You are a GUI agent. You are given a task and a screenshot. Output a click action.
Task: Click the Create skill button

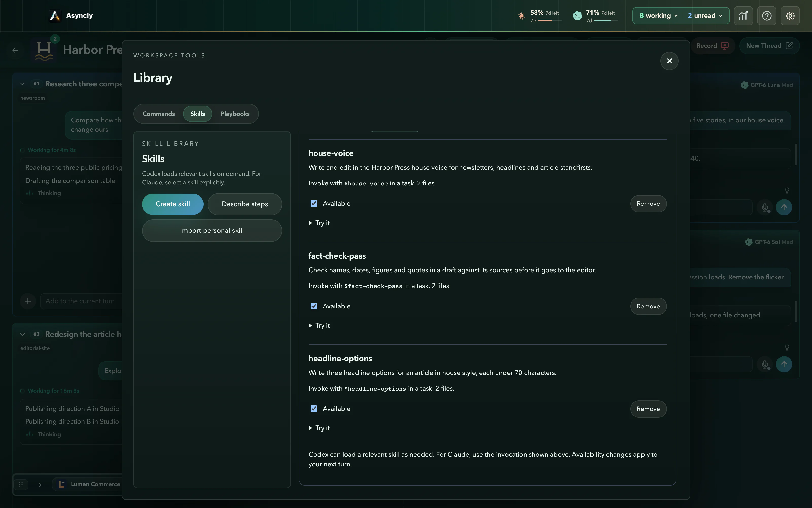(173, 204)
